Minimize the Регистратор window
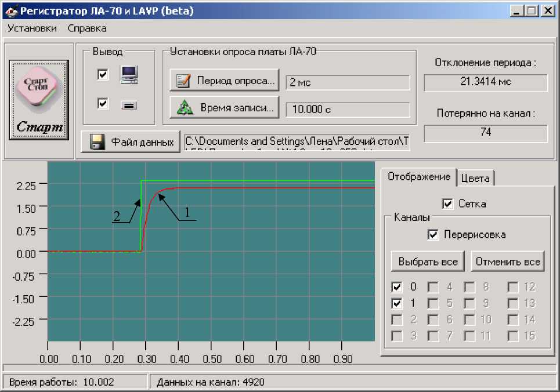The width and height of the screenshot is (560, 392). [516, 11]
